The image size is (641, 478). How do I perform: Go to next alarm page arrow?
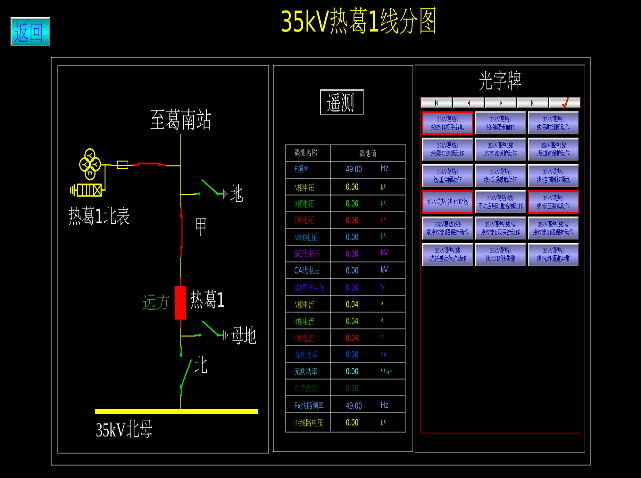(x=500, y=103)
